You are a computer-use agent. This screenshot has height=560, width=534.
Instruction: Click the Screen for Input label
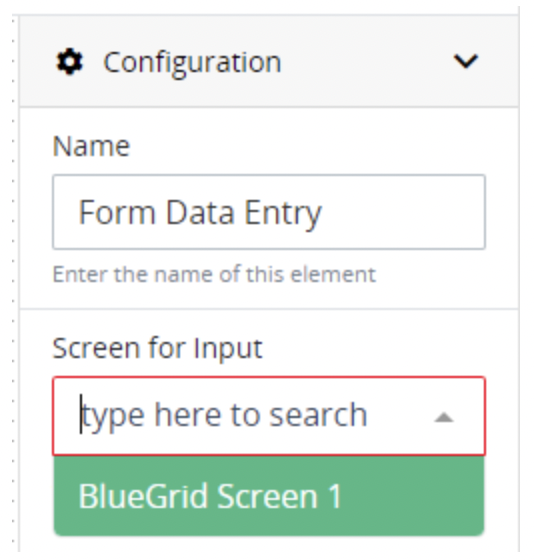pos(158,348)
